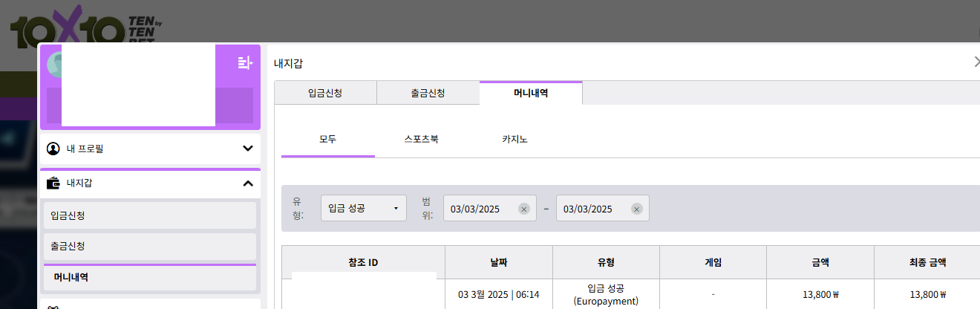Open 머니내역 in the left sidebar
This screenshot has height=309, width=980.
pyautogui.click(x=149, y=277)
